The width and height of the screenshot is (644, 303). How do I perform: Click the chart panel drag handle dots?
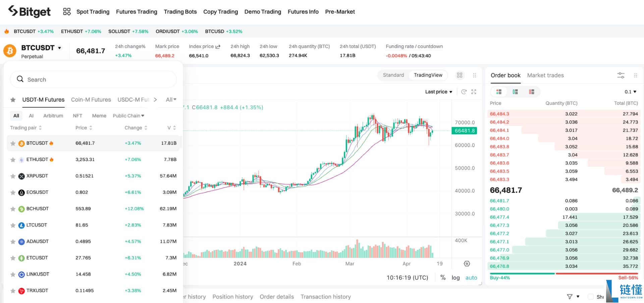(474, 75)
